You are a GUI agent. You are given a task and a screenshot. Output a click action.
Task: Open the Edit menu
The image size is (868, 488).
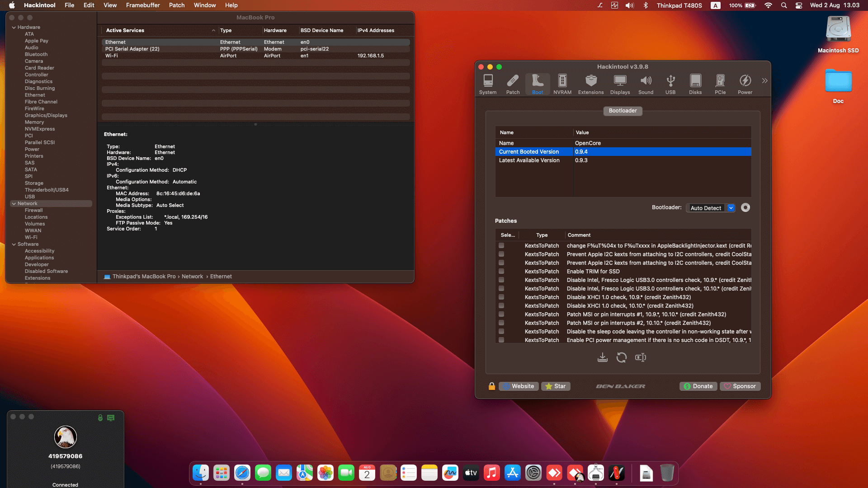89,5
